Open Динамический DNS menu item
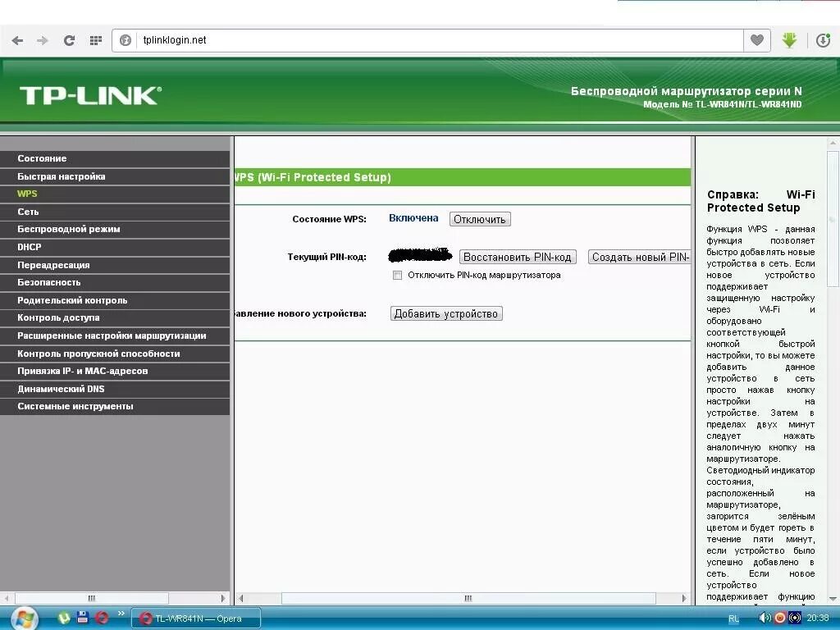 115,388
